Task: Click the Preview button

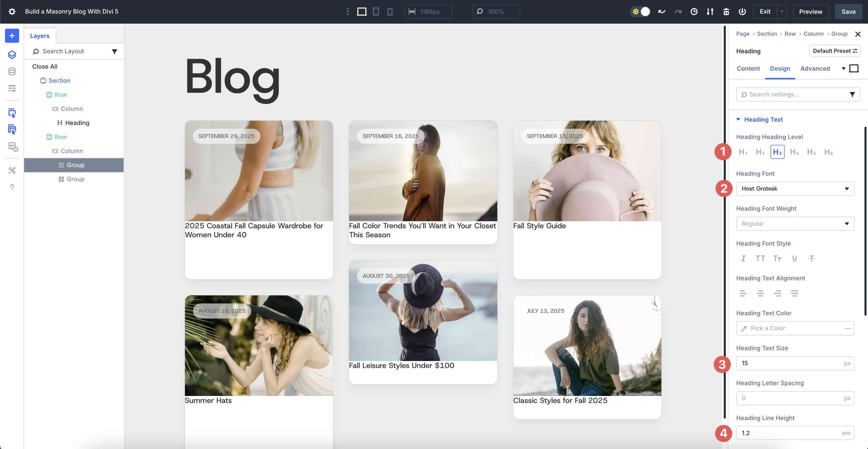Action: click(810, 11)
